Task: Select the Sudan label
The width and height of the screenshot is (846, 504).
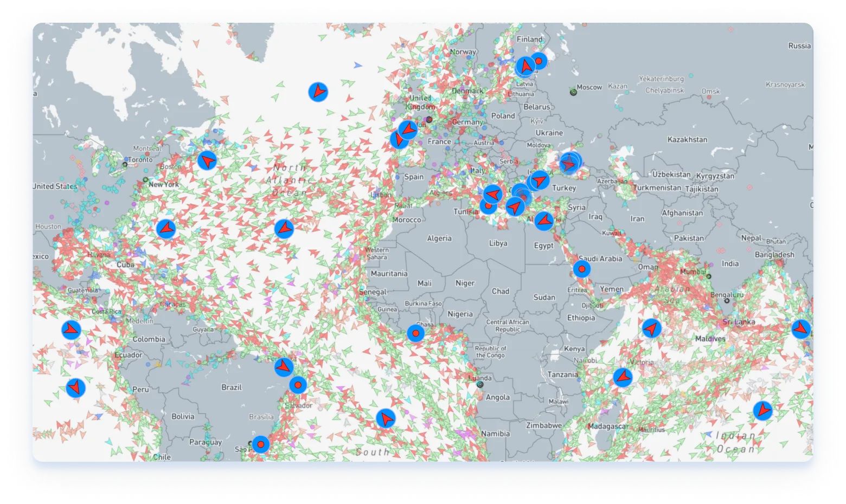Action: point(544,298)
